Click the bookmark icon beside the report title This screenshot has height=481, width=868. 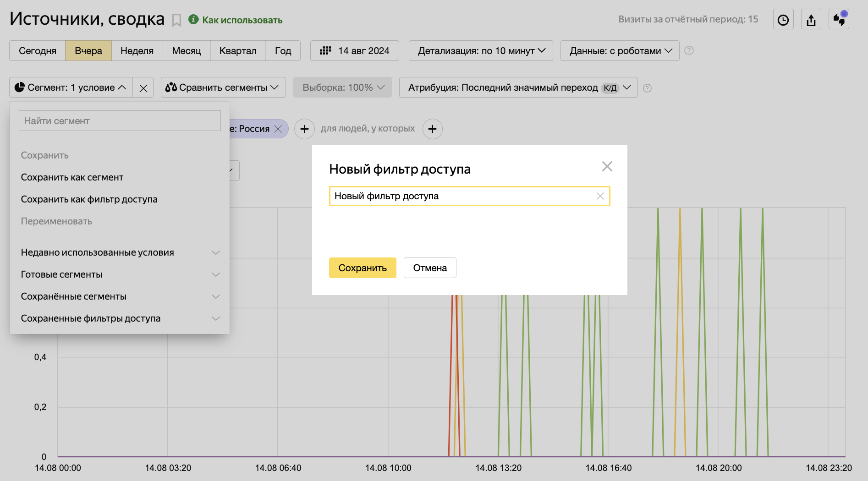click(x=176, y=20)
